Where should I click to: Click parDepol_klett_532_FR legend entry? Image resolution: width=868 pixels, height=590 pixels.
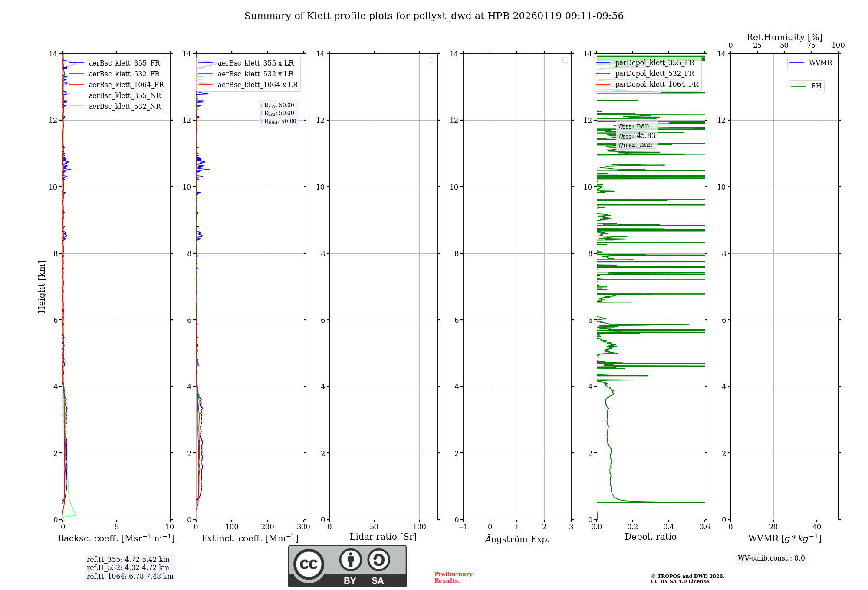point(654,74)
